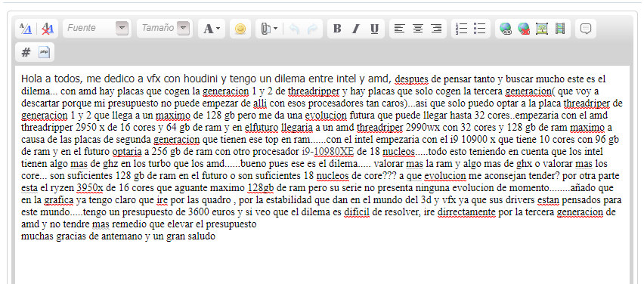This screenshot has height=284, width=644.
Task: Switch editor mode with the A/A icon
Action: (26, 28)
